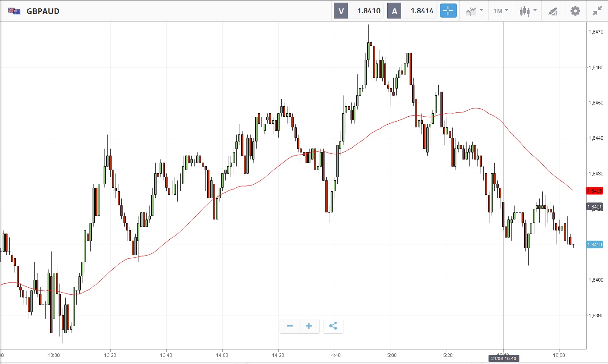The height and width of the screenshot is (364, 608).
Task: Click the 21/03 15:40 time marker
Action: pos(503,358)
